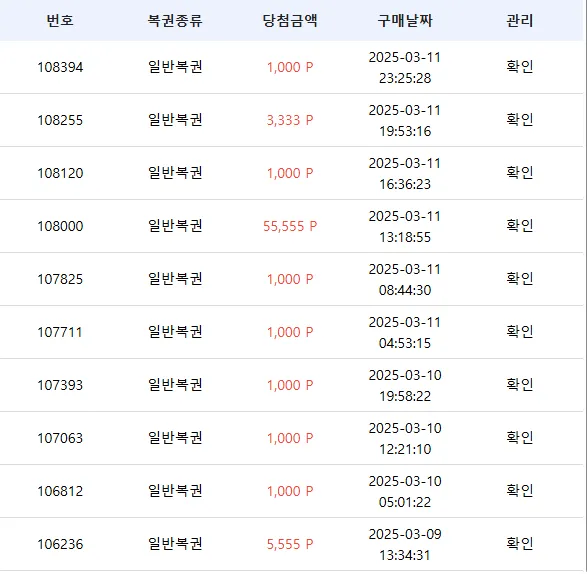Click the 관리 column header

[x=519, y=20]
